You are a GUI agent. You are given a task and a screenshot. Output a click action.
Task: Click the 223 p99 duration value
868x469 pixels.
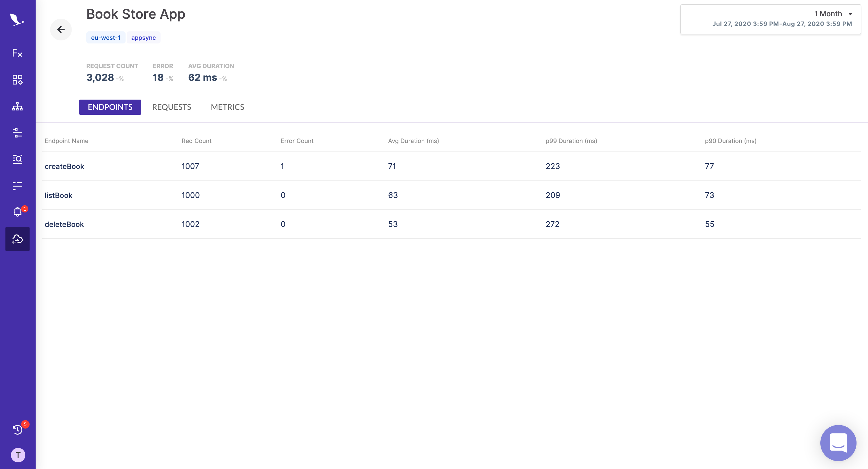pos(553,166)
